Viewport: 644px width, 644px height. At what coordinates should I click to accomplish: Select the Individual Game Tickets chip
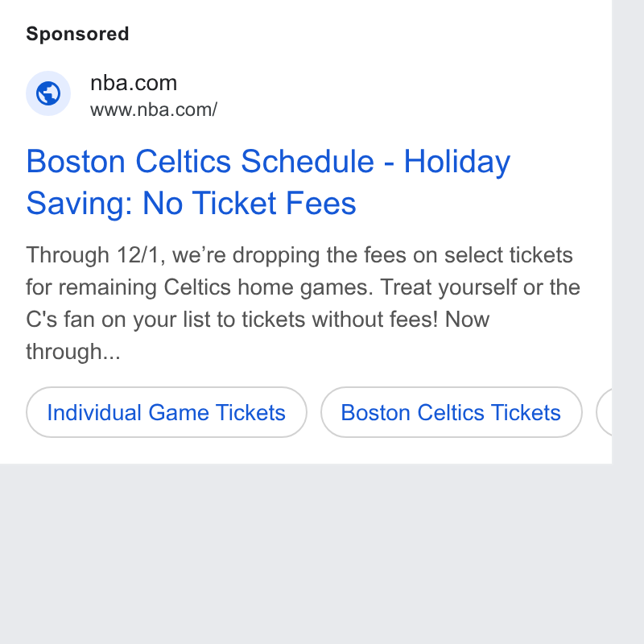click(167, 412)
